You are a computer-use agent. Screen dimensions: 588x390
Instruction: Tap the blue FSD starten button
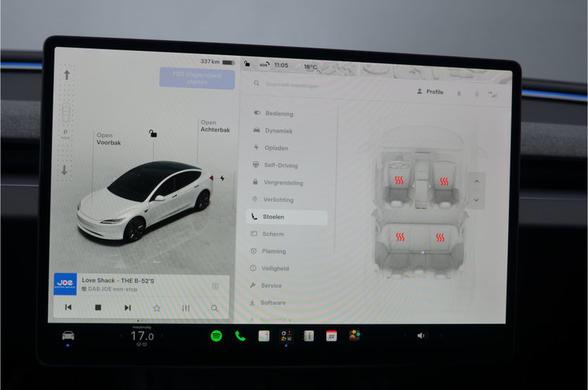198,78
